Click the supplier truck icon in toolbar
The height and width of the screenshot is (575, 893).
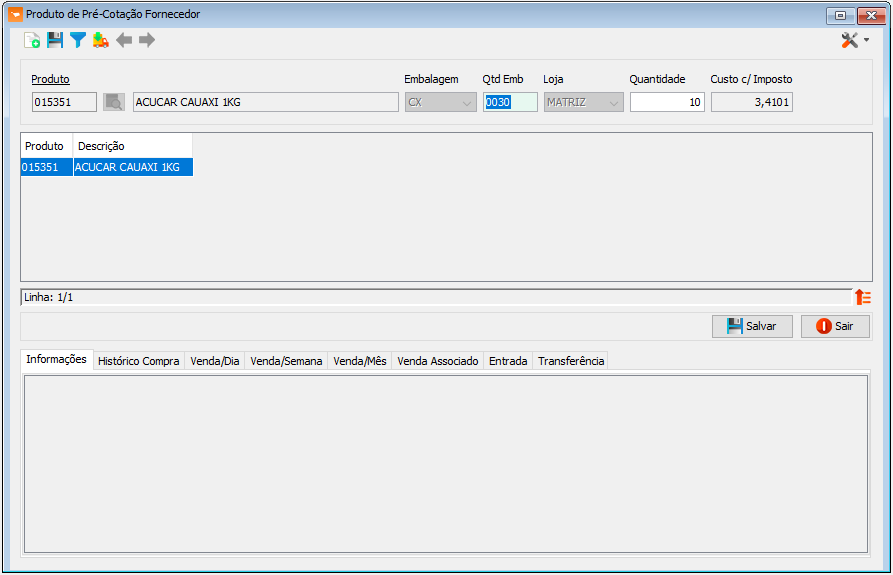click(101, 40)
